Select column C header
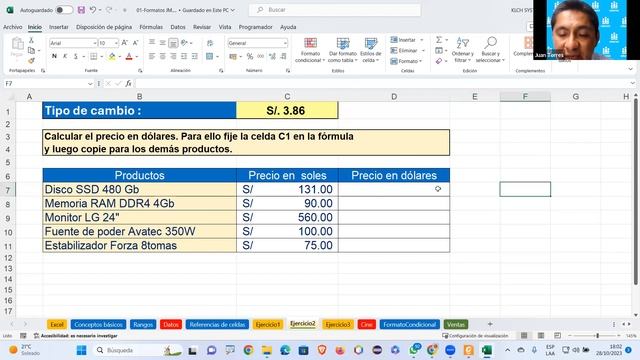 click(287, 97)
